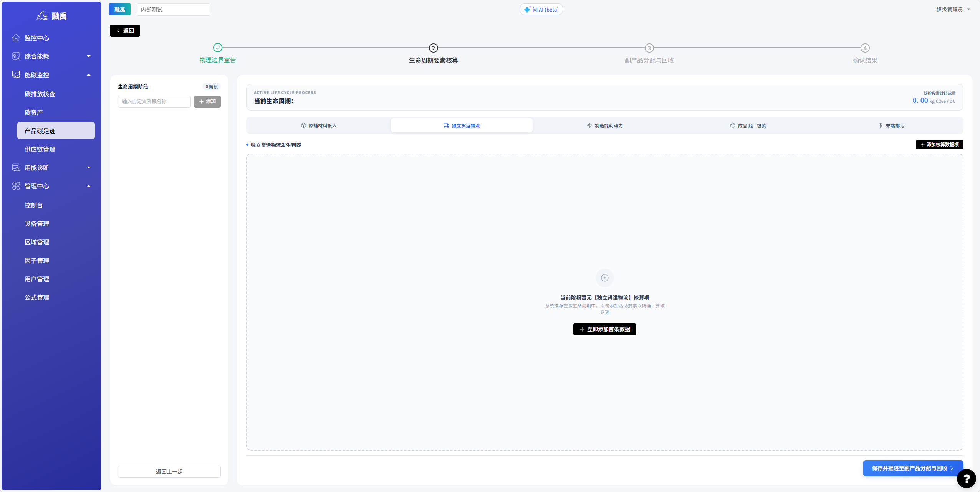Click the package icon on 成品出厂包装 tab

pyautogui.click(x=733, y=125)
